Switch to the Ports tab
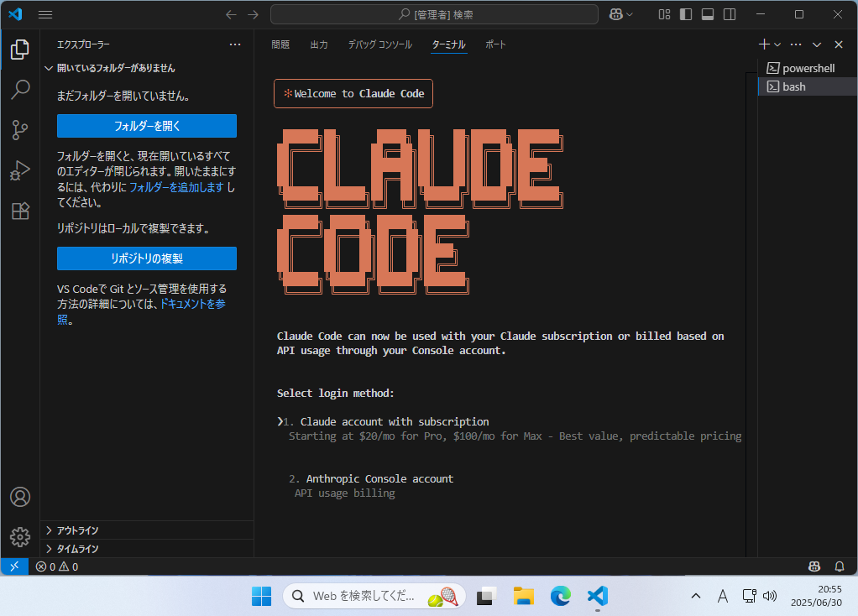This screenshot has height=616, width=858. [495, 44]
